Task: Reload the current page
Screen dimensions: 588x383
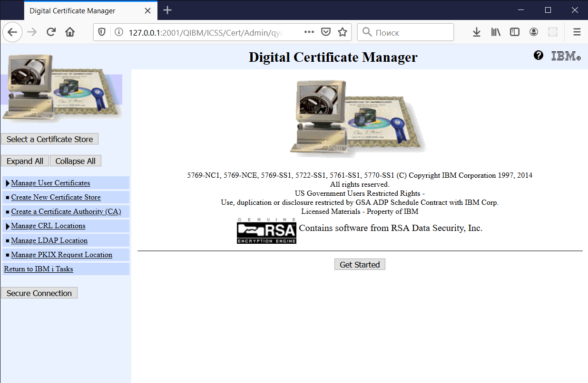Action: coord(51,32)
